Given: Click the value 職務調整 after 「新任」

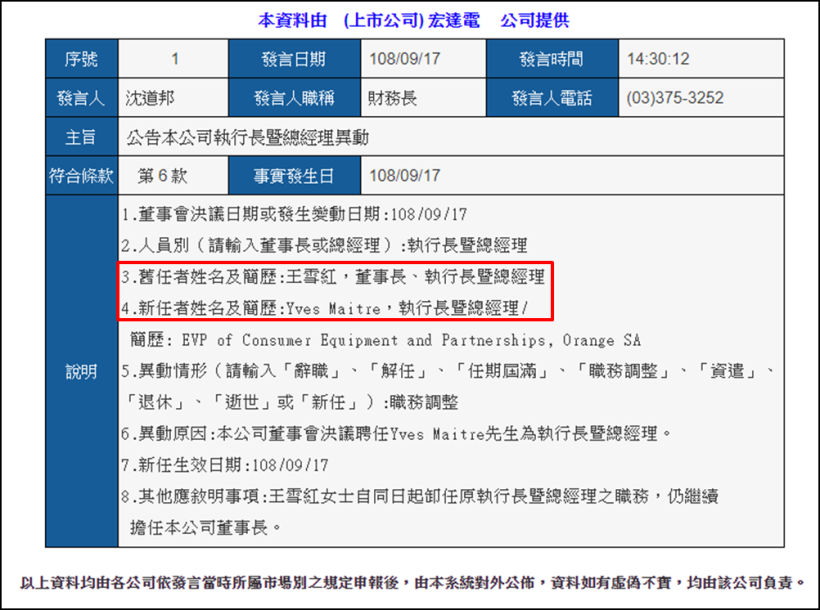Looking at the screenshot, I should 424,402.
